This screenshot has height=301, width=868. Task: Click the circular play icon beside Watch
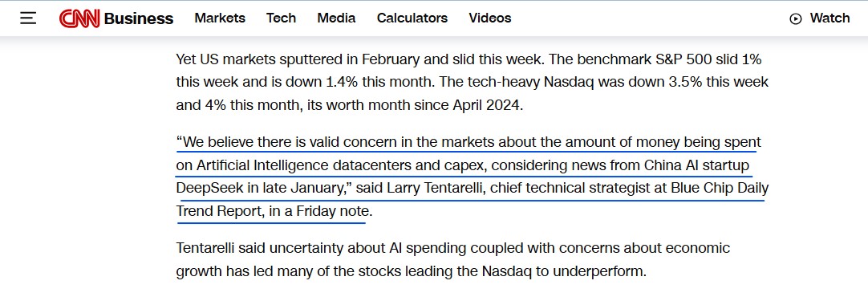(796, 18)
